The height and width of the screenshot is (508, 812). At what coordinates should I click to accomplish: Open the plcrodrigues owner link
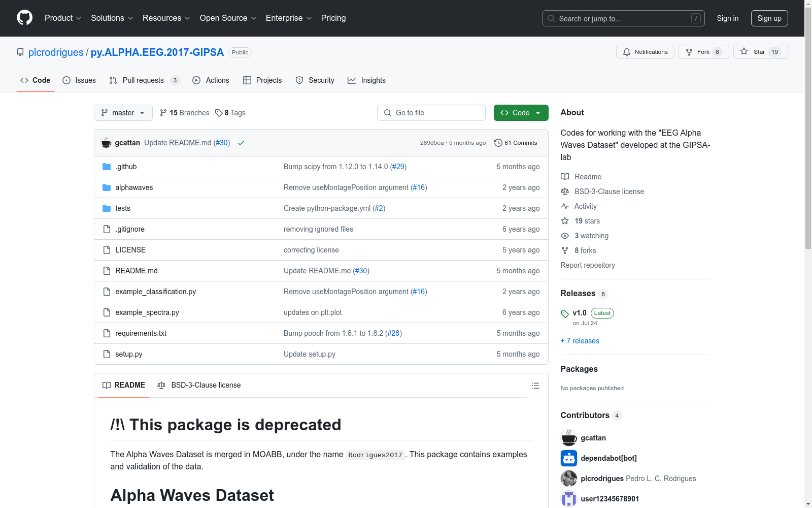pos(56,52)
